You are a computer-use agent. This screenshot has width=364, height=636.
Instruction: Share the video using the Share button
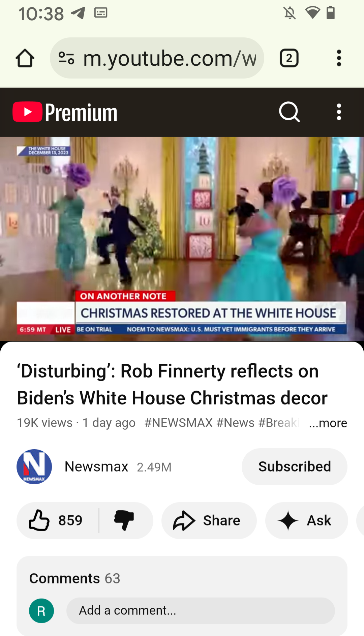(x=209, y=520)
